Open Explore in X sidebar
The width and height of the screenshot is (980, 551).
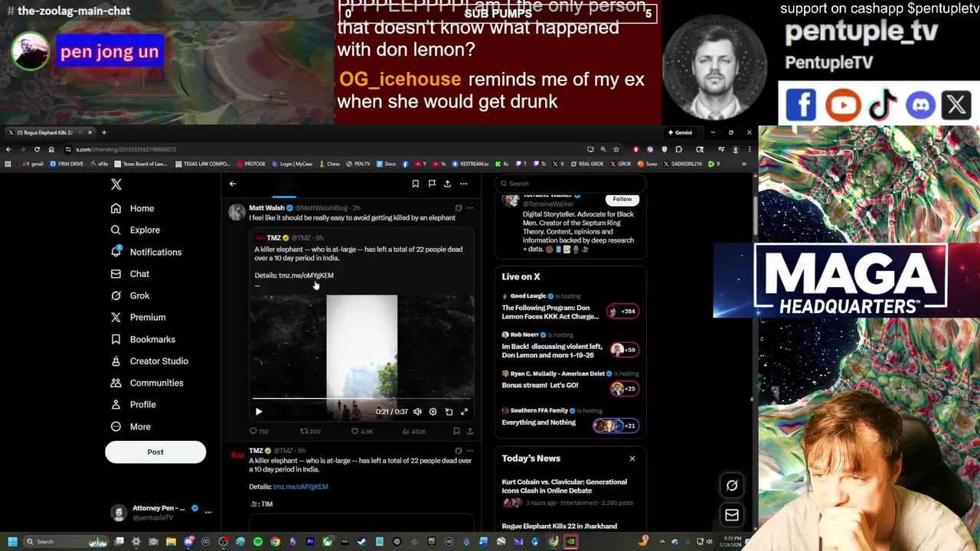pyautogui.click(x=136, y=230)
